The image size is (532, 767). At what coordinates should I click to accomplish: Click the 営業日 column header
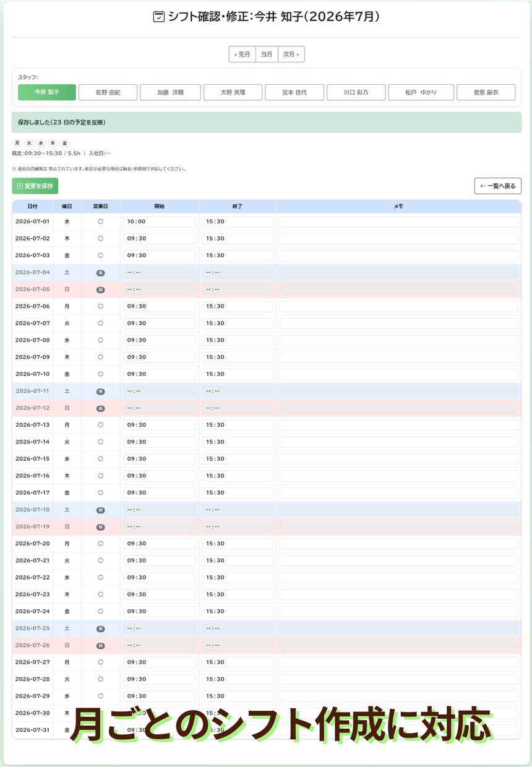click(x=100, y=206)
